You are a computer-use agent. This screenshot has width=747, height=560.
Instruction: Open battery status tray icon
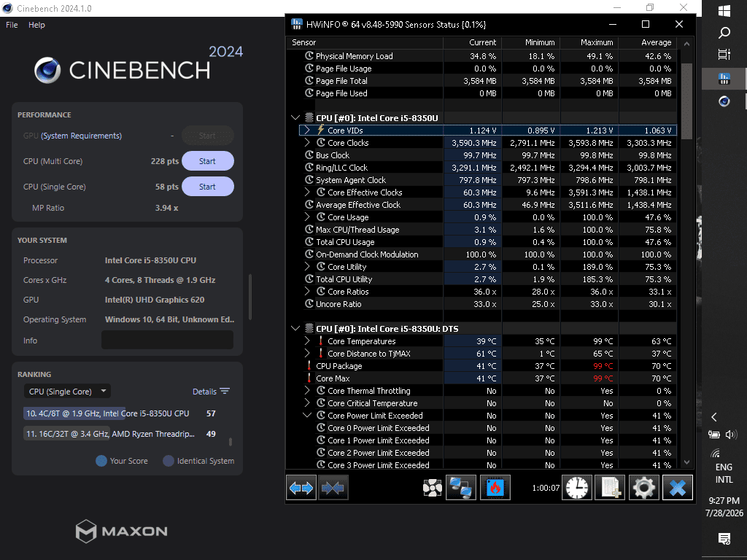(x=713, y=435)
